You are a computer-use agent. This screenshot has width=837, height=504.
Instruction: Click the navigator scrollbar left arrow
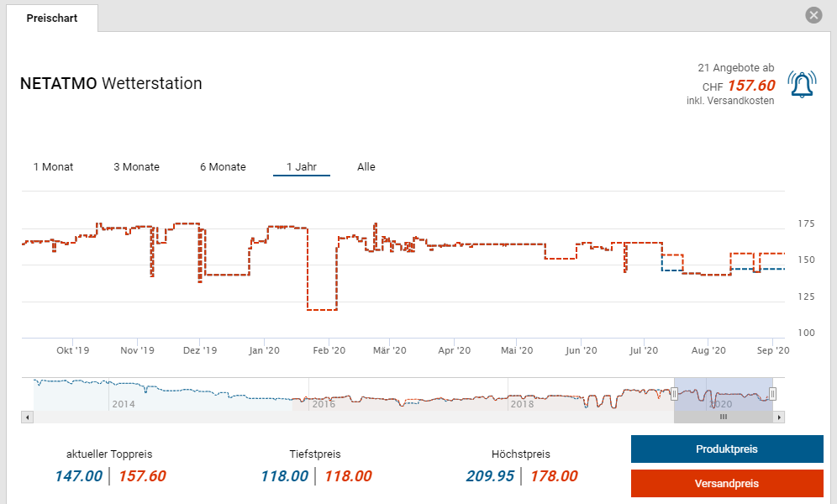tap(28, 417)
